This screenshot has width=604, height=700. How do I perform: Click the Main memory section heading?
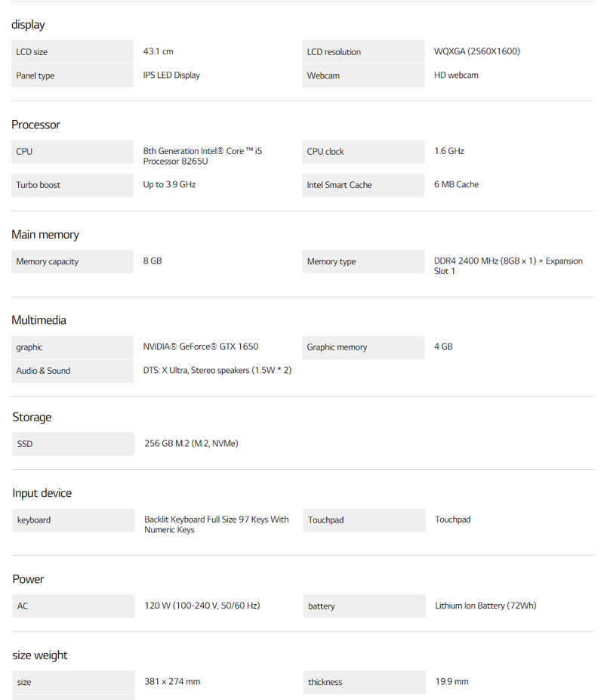pyautogui.click(x=45, y=235)
